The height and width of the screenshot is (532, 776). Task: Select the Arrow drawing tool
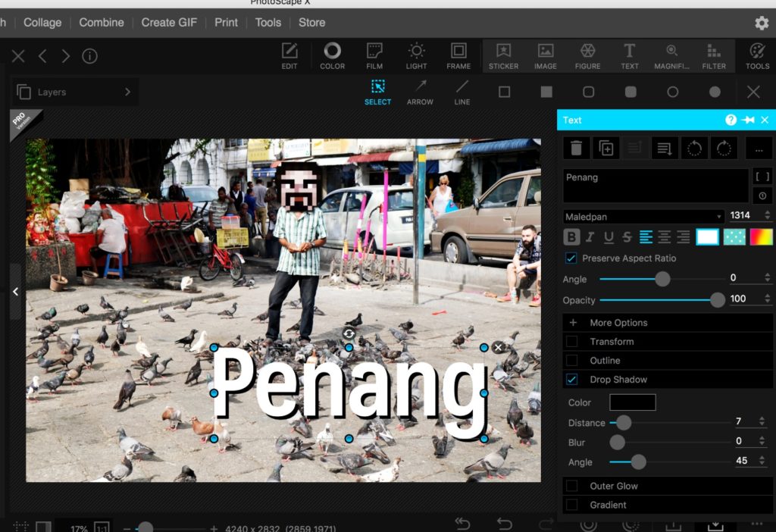[x=420, y=92]
